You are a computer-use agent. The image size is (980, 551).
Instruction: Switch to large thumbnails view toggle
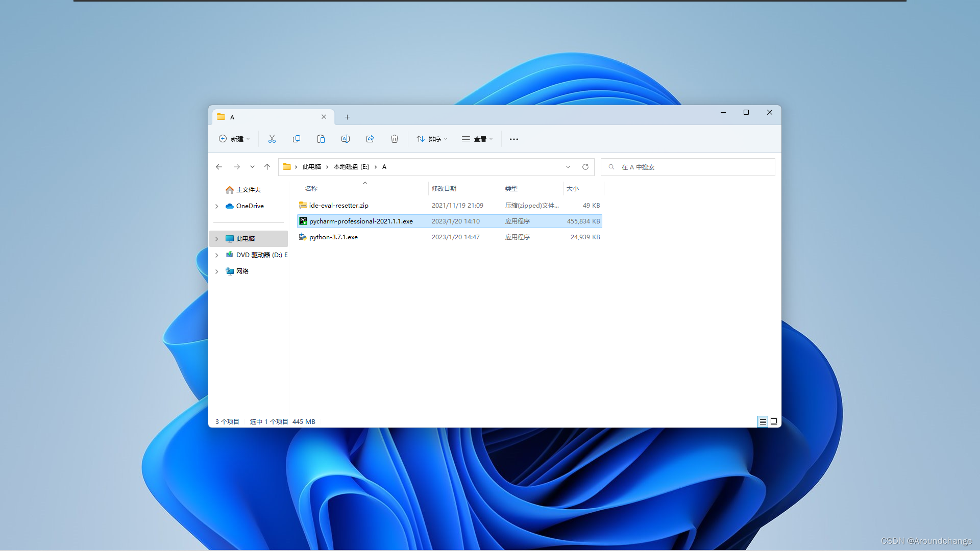(774, 421)
